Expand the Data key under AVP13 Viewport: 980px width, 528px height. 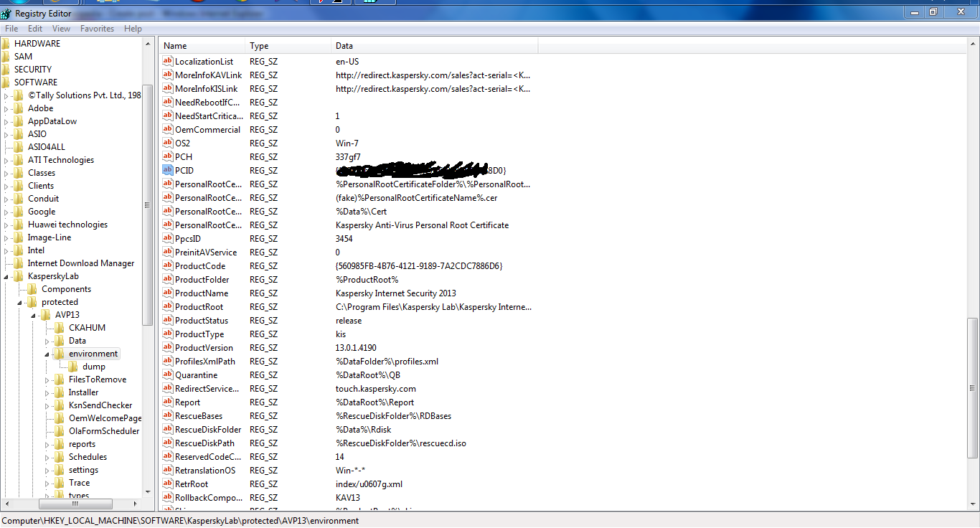point(47,341)
